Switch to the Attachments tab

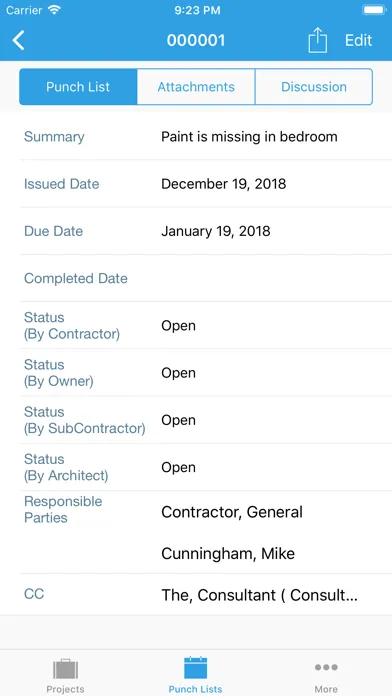point(196,87)
